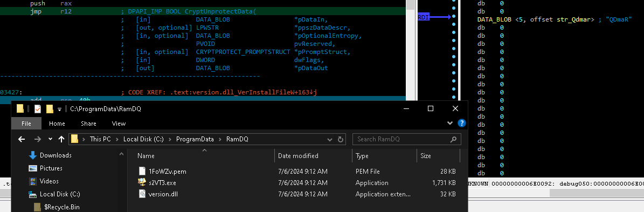Select the 1FoWZv.pem file name
The image size is (644, 212).
click(x=168, y=172)
